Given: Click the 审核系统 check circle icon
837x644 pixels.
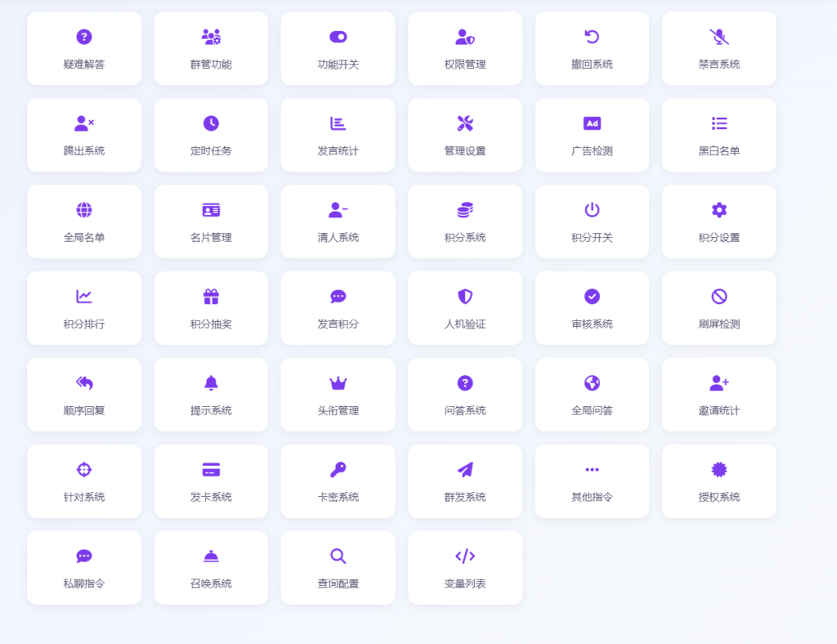Looking at the screenshot, I should [x=592, y=296].
